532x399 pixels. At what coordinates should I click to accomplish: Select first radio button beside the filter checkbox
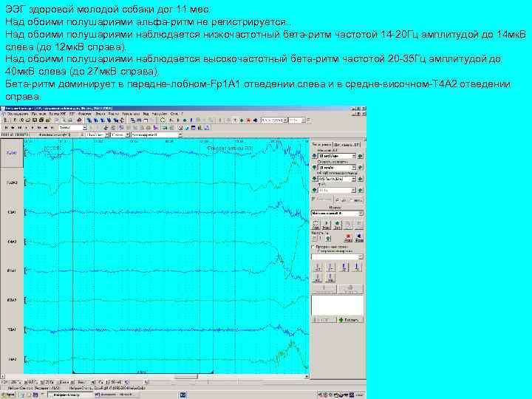pos(338,199)
